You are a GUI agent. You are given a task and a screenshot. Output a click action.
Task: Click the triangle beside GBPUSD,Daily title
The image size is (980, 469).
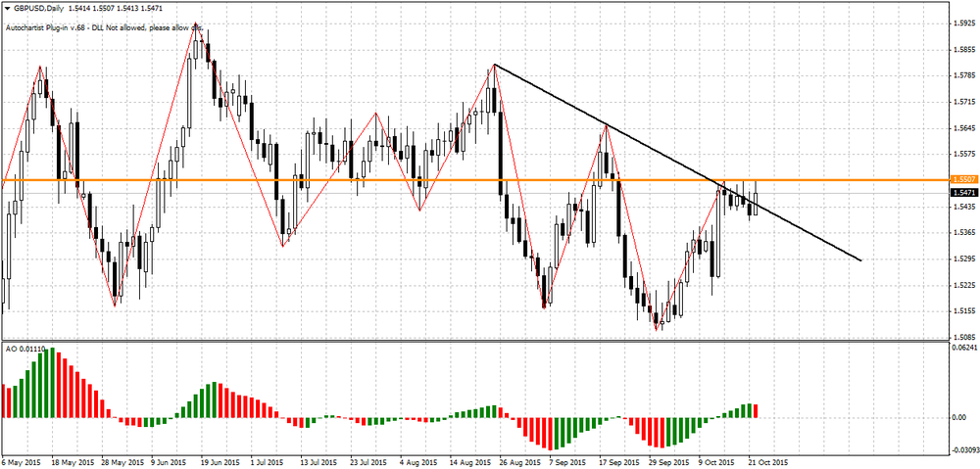point(7,7)
